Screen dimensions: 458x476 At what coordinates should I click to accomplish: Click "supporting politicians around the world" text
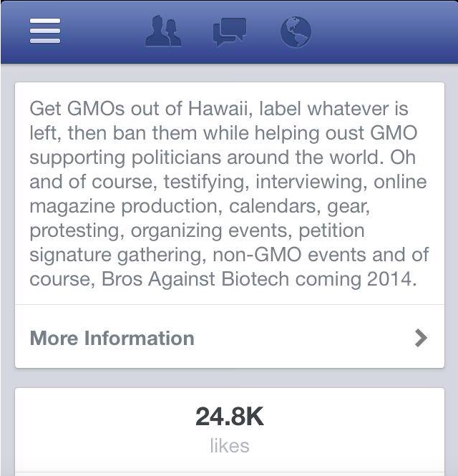(223, 157)
